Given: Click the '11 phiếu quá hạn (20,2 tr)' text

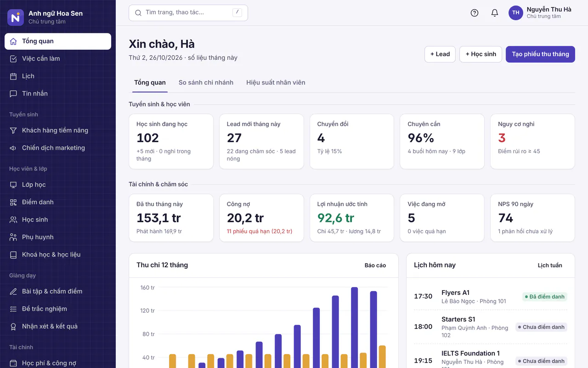Looking at the screenshot, I should [x=260, y=231].
